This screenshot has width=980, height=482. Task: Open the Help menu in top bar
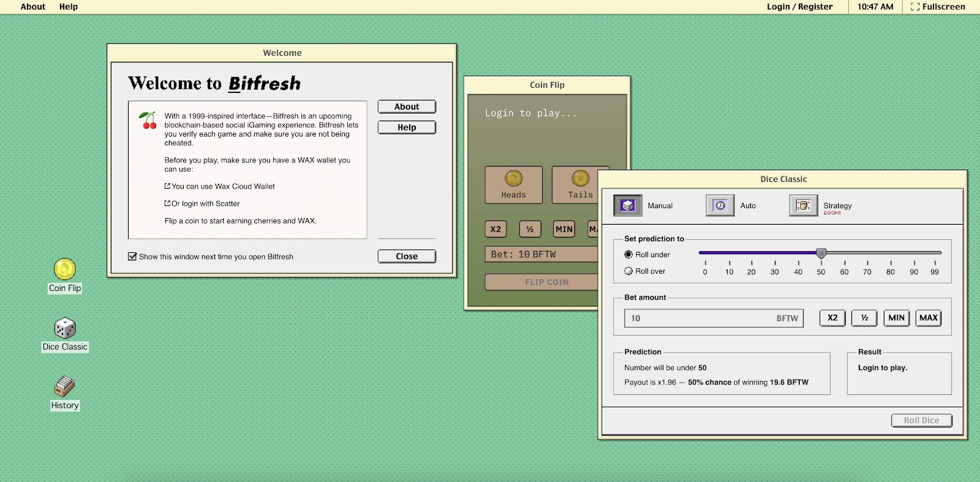click(69, 7)
